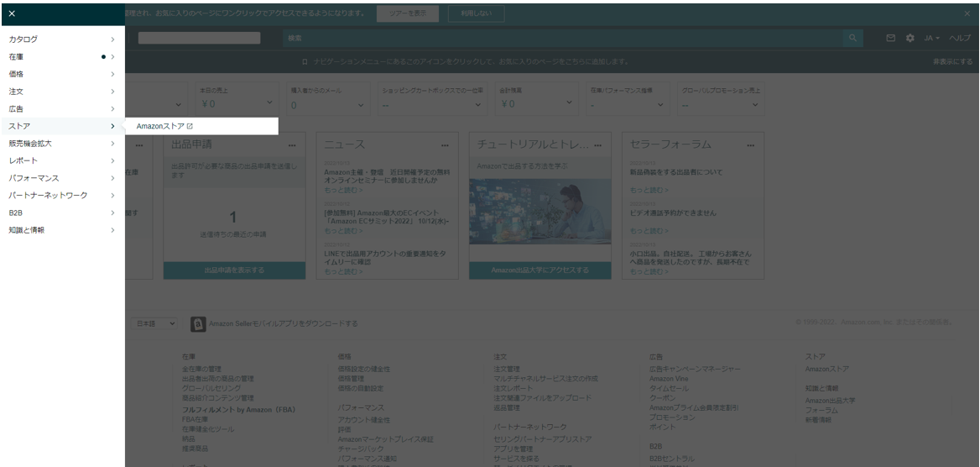Open the mail envelope icon
This screenshot has width=980, height=467.
pyautogui.click(x=890, y=38)
